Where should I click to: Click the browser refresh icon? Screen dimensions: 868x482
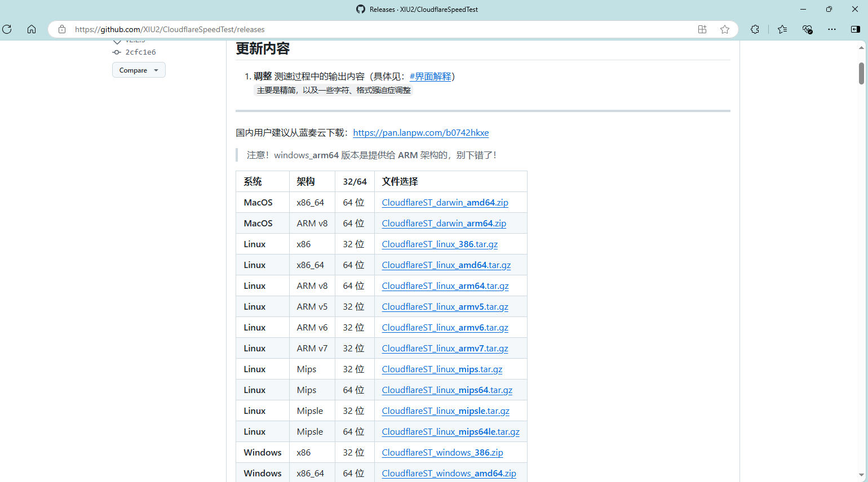(x=7, y=29)
